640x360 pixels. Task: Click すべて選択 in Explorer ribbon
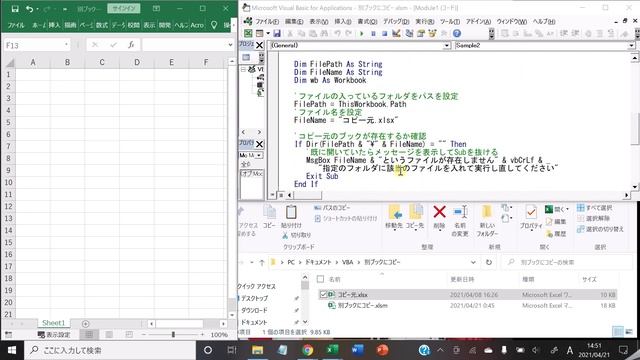594,208
